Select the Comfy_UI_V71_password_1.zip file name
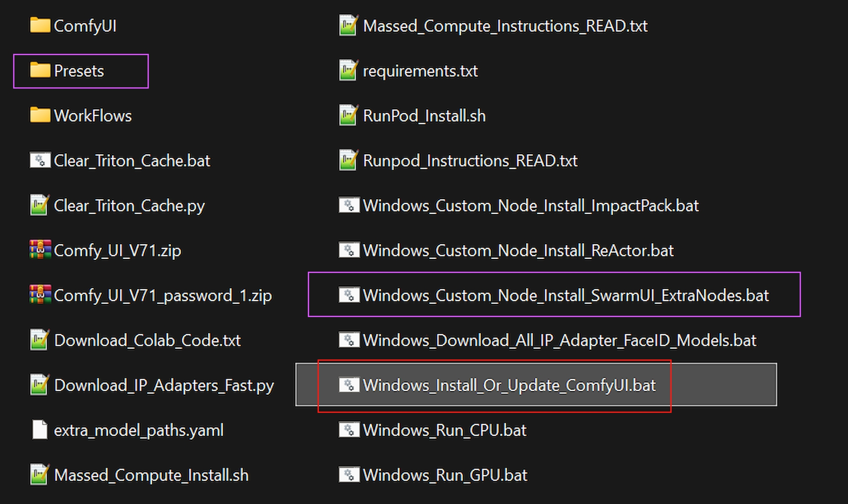848x504 pixels. pos(163,296)
